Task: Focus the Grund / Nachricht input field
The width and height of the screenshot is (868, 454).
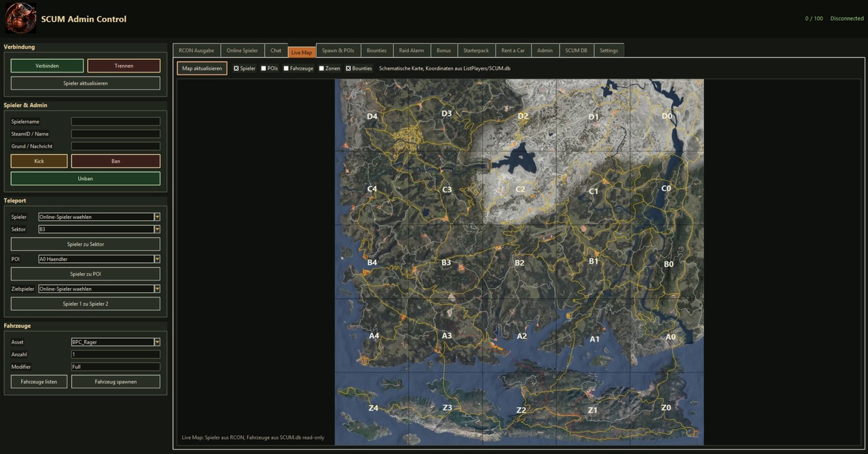Action: (116, 146)
